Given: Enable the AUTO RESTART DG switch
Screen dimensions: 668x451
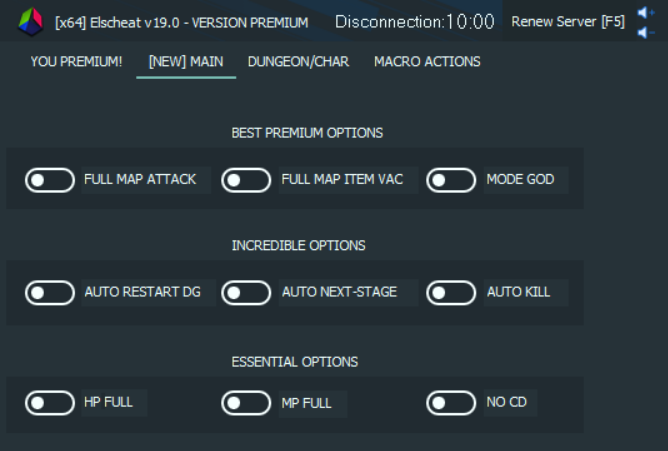Looking at the screenshot, I should click(50, 293).
